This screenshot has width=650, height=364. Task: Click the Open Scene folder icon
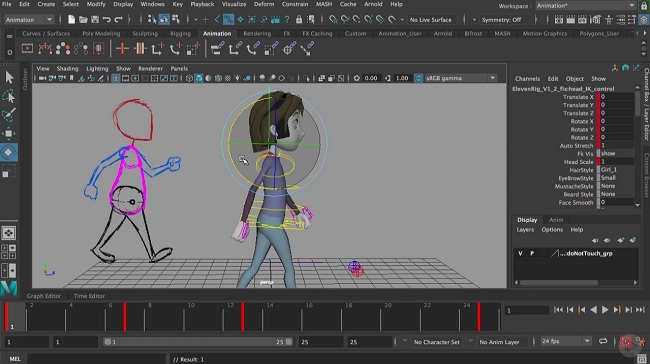[x=83, y=19]
